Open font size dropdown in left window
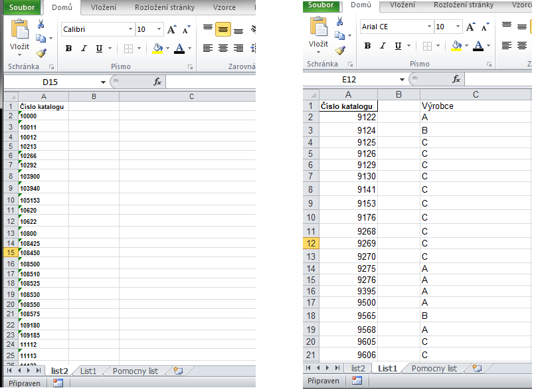The height and width of the screenshot is (392, 534). pyautogui.click(x=159, y=29)
